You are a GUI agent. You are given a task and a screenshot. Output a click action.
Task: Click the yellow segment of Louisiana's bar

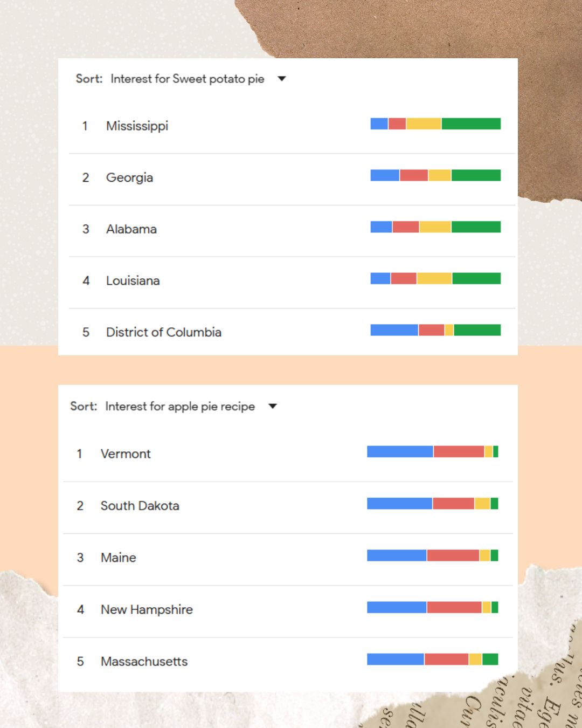tap(434, 278)
